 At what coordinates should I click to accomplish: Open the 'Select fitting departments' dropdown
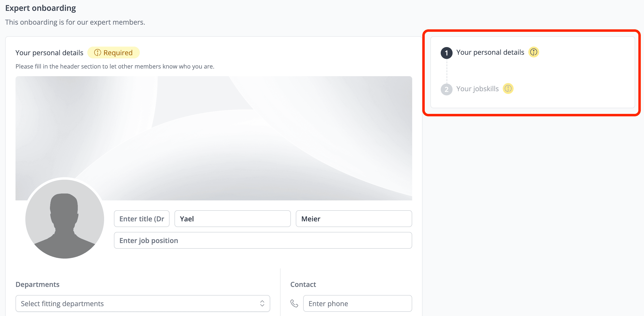135,303
